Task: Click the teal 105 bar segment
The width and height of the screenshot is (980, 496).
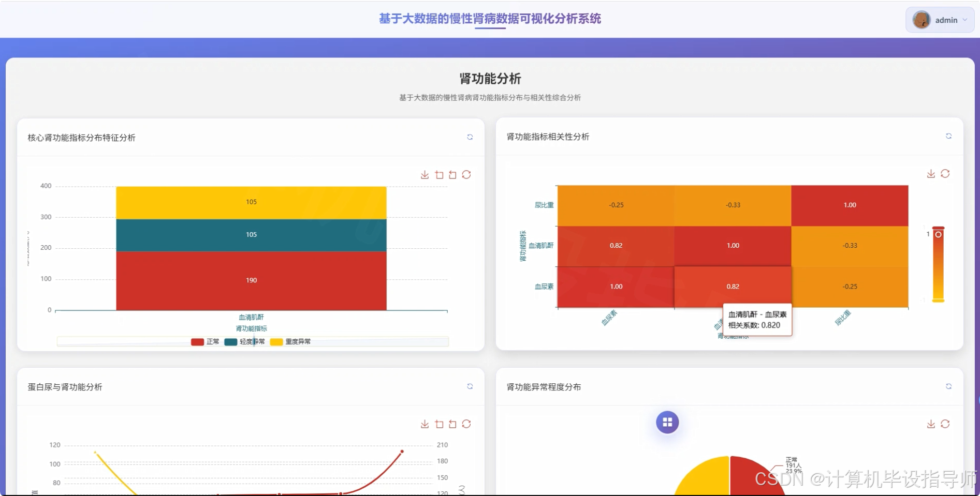Action: (x=251, y=235)
